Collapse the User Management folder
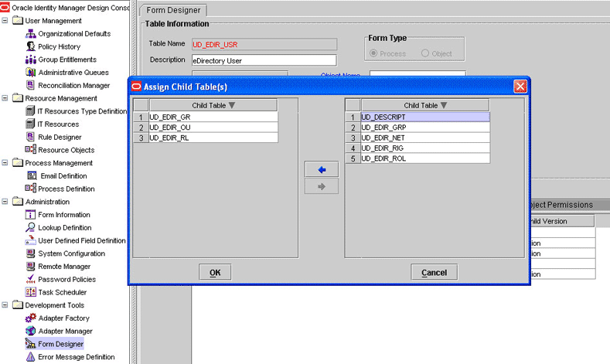 (x=5, y=20)
